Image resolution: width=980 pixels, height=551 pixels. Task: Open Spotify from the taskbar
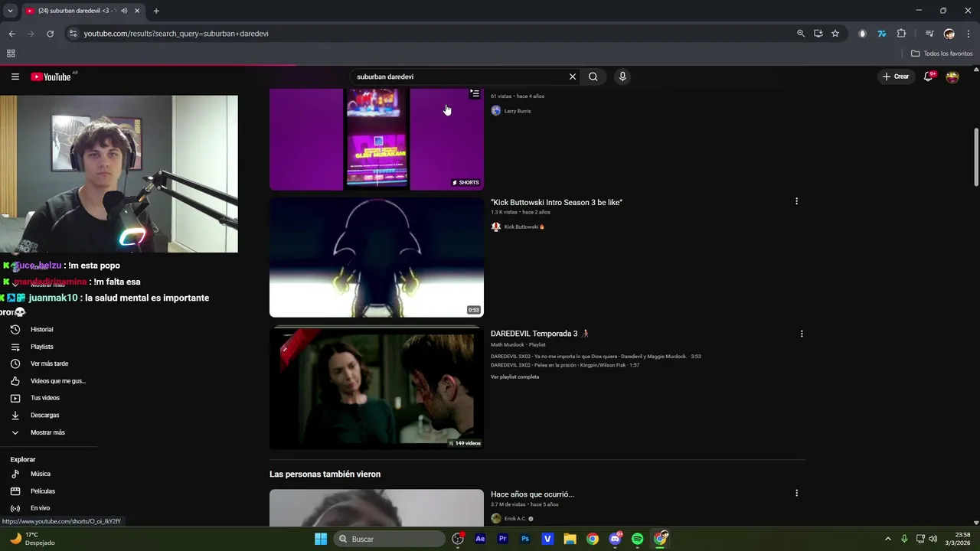(638, 539)
